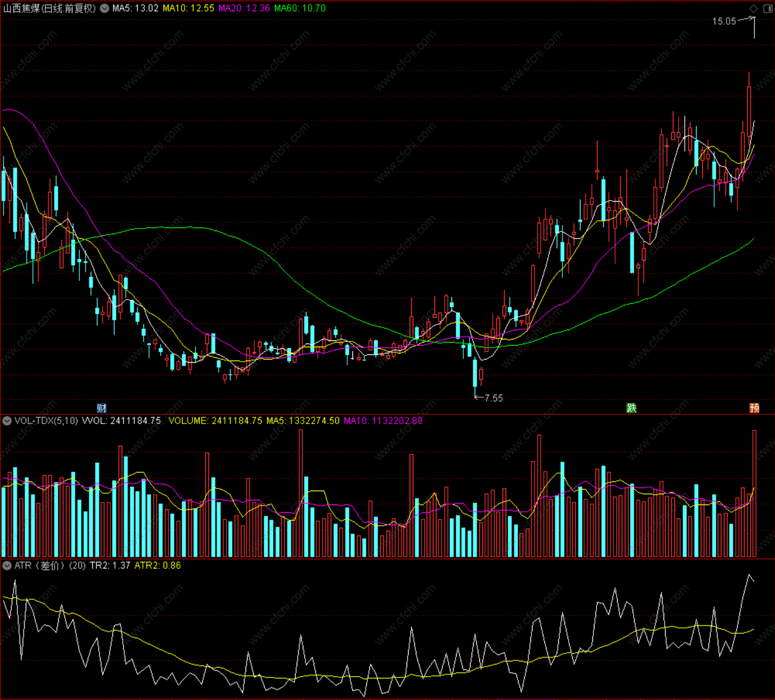This screenshot has width=775, height=700.
Task: Select the MA5: 13.02 label on main chart
Action: [136, 8]
